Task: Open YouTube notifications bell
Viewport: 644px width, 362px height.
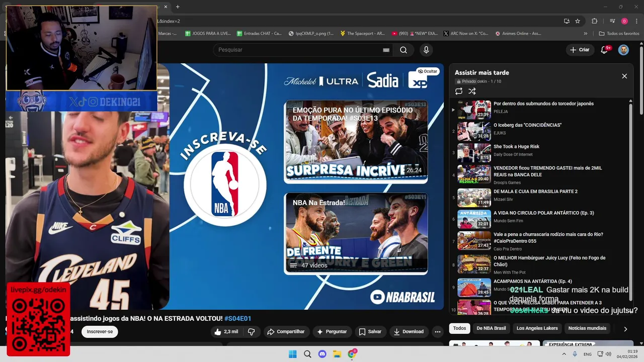Action: point(605,50)
